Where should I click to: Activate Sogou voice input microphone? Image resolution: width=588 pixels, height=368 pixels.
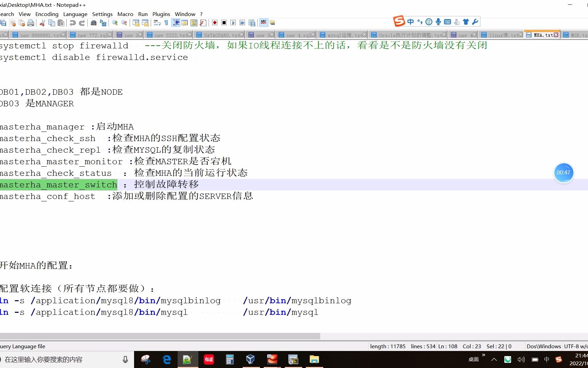tap(438, 22)
